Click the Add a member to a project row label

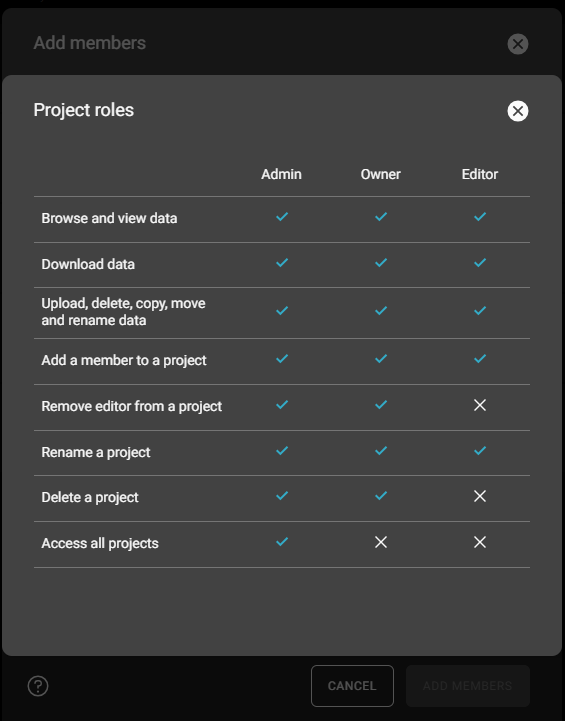(124, 360)
